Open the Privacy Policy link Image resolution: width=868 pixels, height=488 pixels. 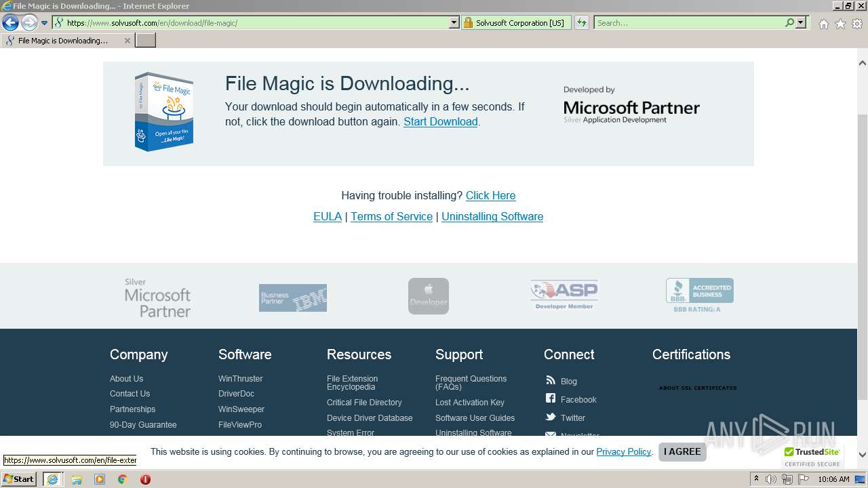pos(623,452)
